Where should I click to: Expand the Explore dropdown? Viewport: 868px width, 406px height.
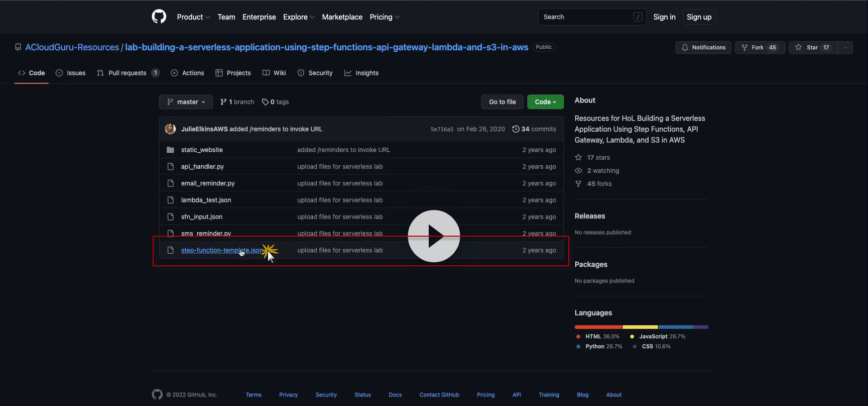pyautogui.click(x=299, y=17)
